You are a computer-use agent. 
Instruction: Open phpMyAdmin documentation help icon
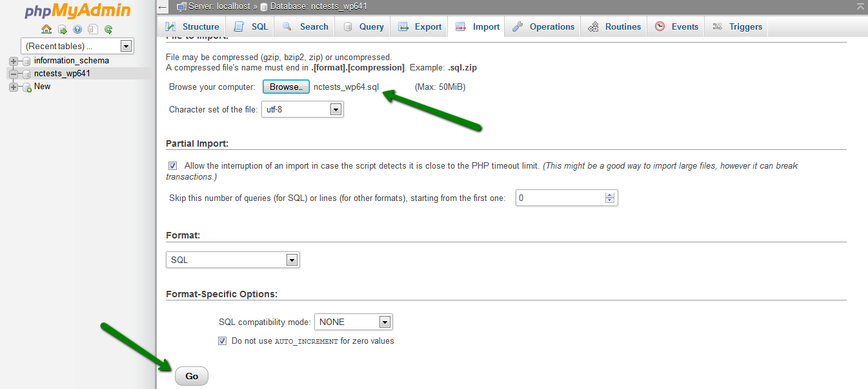(77, 29)
